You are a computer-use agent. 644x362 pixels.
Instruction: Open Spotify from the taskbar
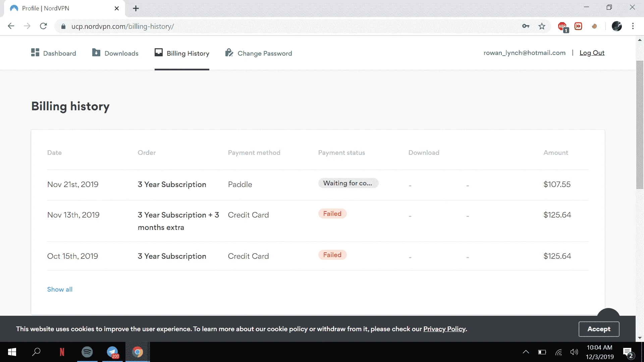pyautogui.click(x=87, y=352)
